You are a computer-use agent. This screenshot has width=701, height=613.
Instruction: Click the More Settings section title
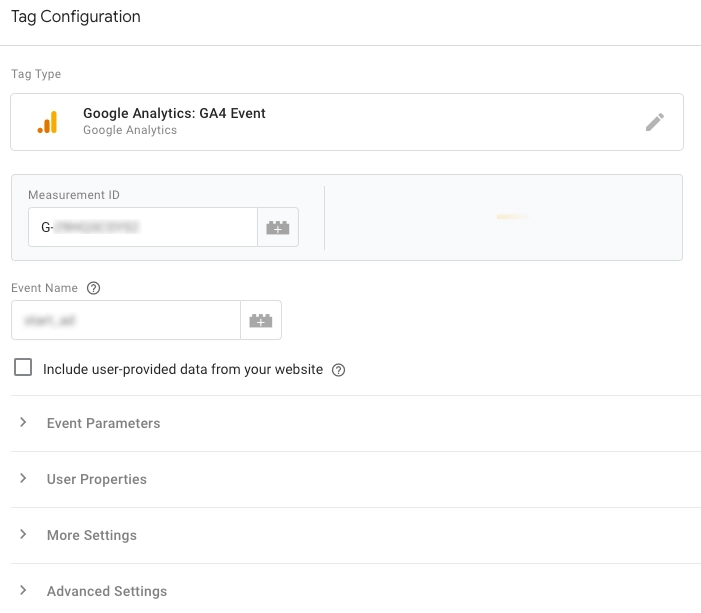[92, 535]
